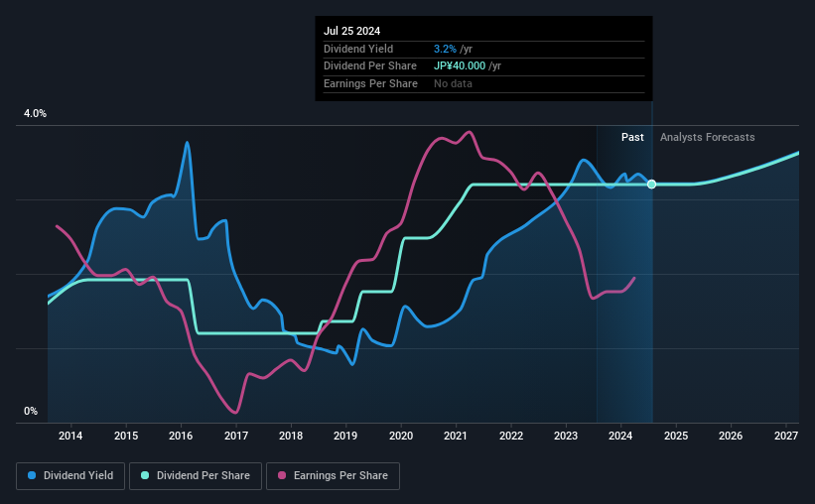This screenshot has width=815, height=504.
Task: Click the 2027 x-axis label
Action: point(786,436)
